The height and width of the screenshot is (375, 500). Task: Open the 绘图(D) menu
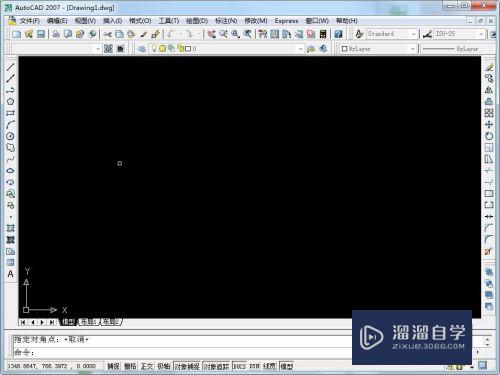pyautogui.click(x=197, y=21)
